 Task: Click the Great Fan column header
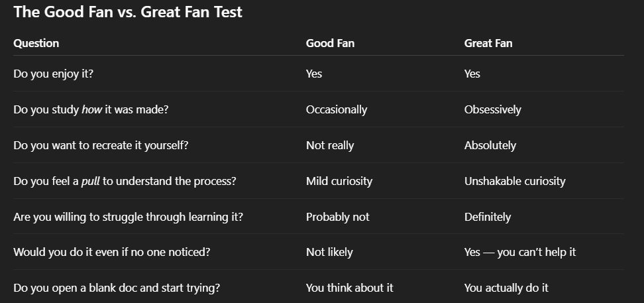(x=488, y=43)
